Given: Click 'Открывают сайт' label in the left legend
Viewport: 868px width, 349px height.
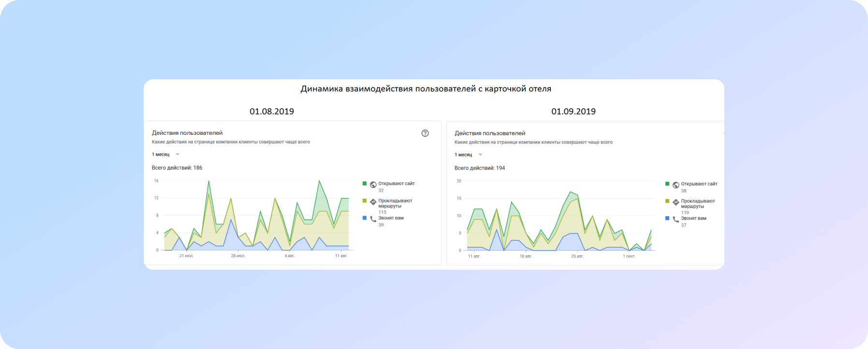Looking at the screenshot, I should (397, 184).
